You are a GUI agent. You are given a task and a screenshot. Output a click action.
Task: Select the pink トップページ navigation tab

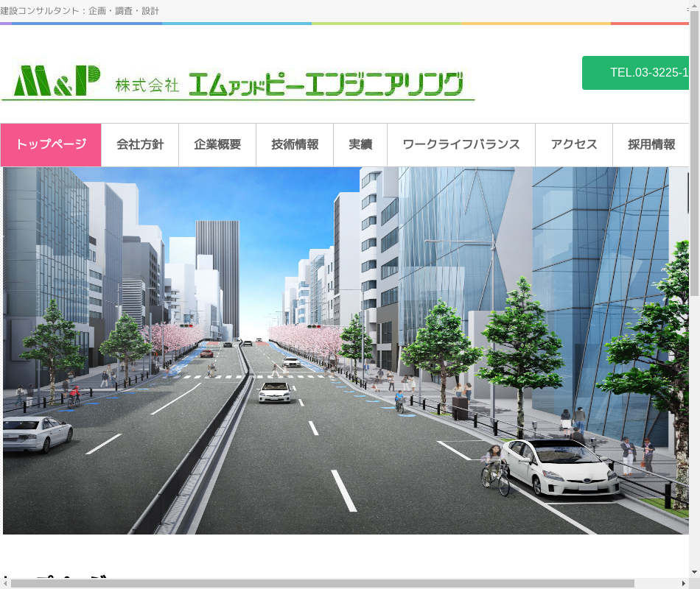[51, 145]
